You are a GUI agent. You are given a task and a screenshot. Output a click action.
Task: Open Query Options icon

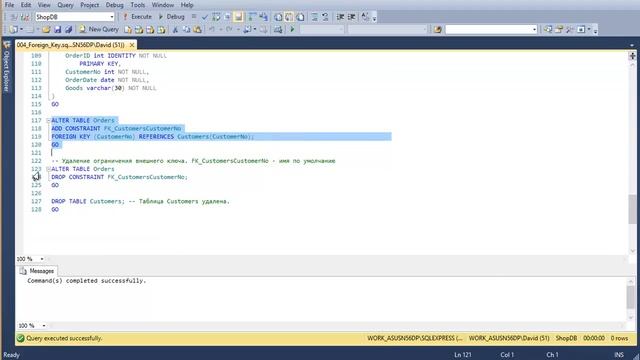point(227,17)
